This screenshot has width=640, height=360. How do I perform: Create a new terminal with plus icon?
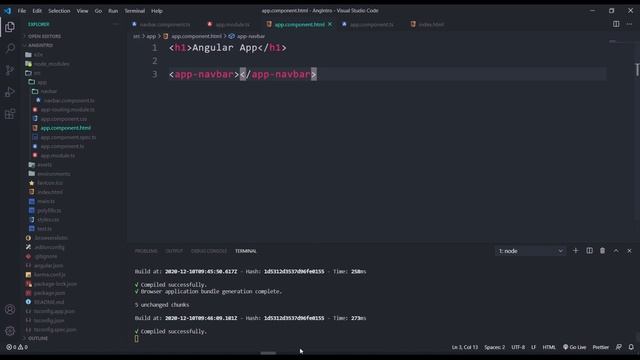(x=576, y=251)
